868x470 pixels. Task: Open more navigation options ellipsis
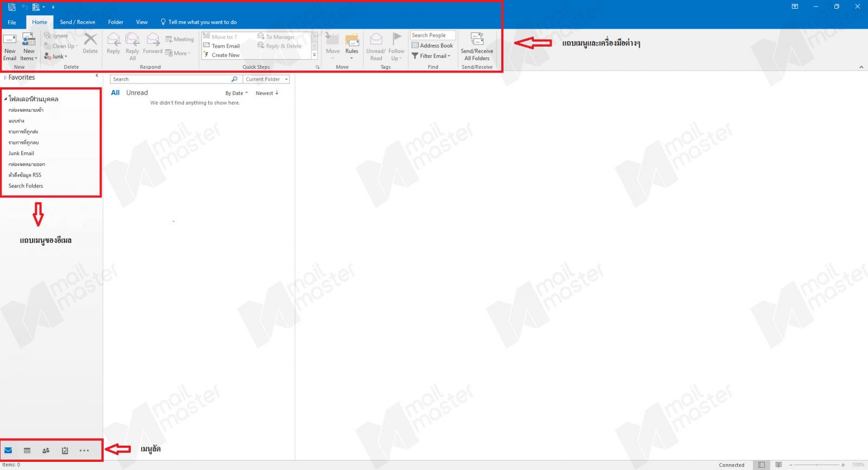[x=84, y=450]
